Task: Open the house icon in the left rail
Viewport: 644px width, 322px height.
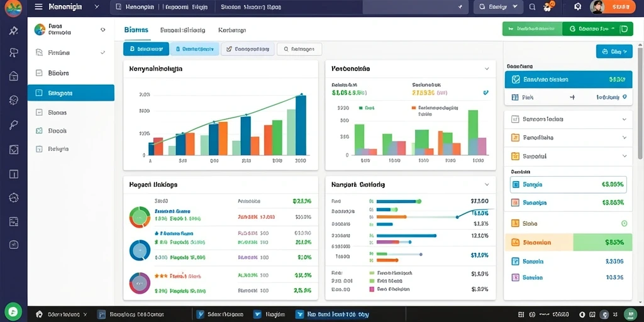Action: point(14,76)
